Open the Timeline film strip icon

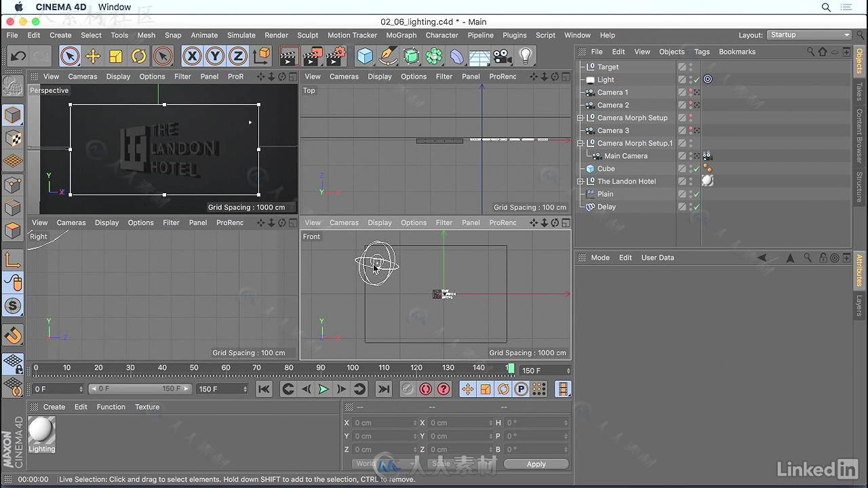pyautogui.click(x=563, y=389)
